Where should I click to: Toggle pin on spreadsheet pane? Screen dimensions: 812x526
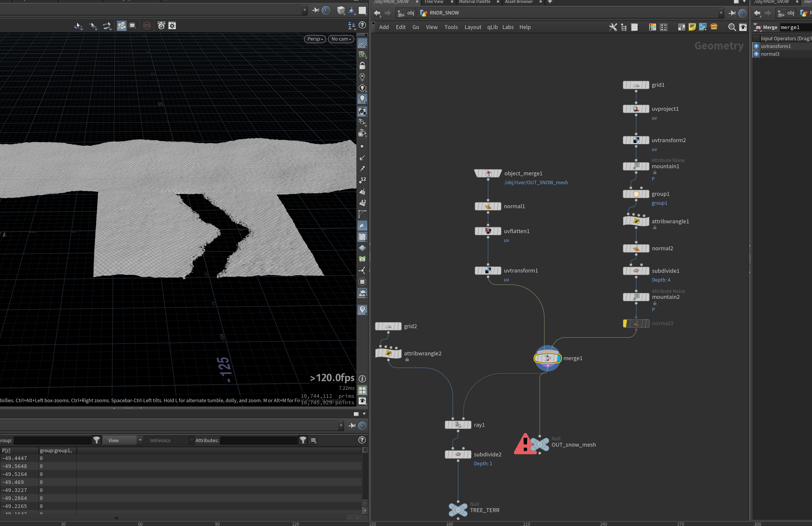coord(352,426)
